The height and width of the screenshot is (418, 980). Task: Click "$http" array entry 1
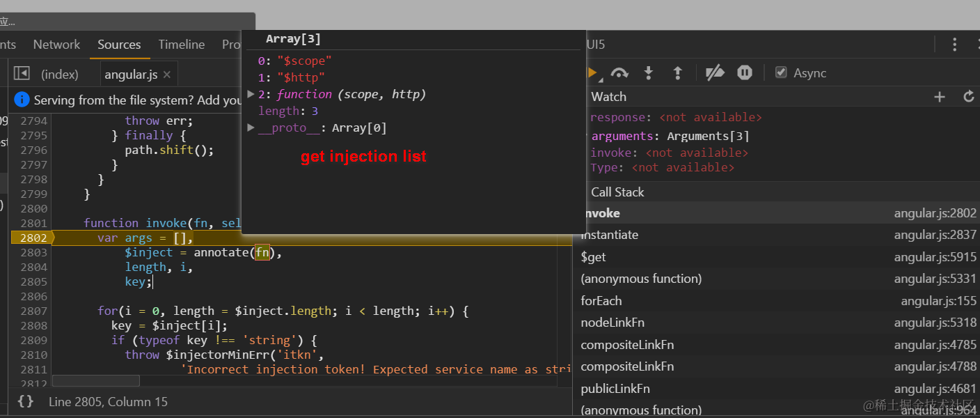291,77
